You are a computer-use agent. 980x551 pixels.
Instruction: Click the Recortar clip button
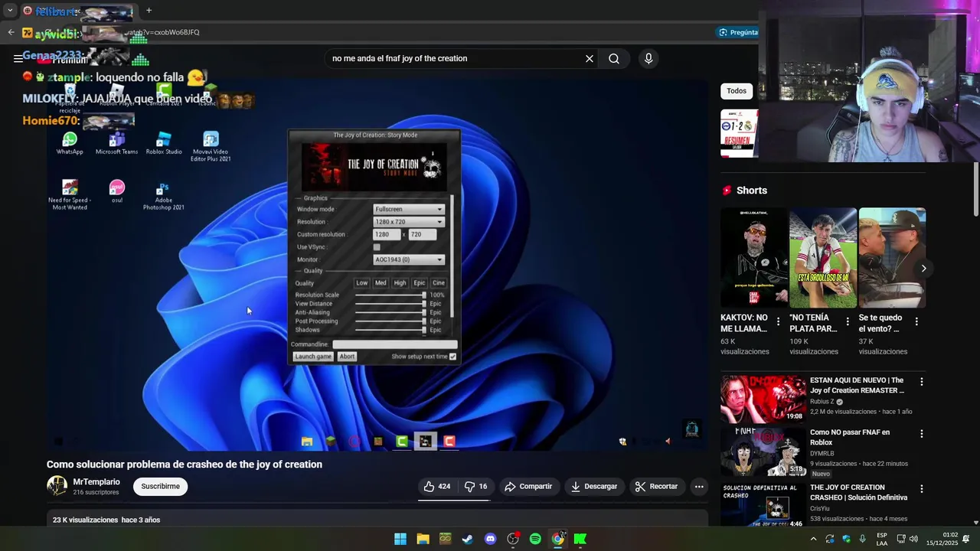(x=657, y=486)
